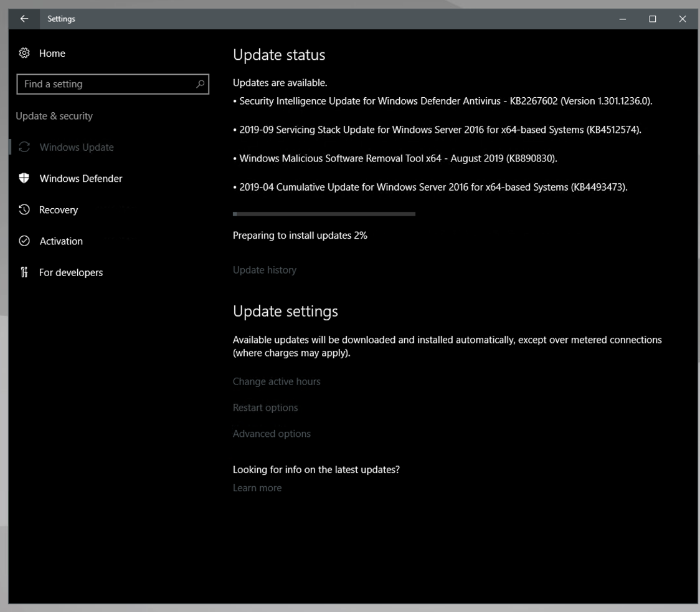Select Windows Update in the sidebar
The height and width of the screenshot is (612, 700).
click(77, 147)
